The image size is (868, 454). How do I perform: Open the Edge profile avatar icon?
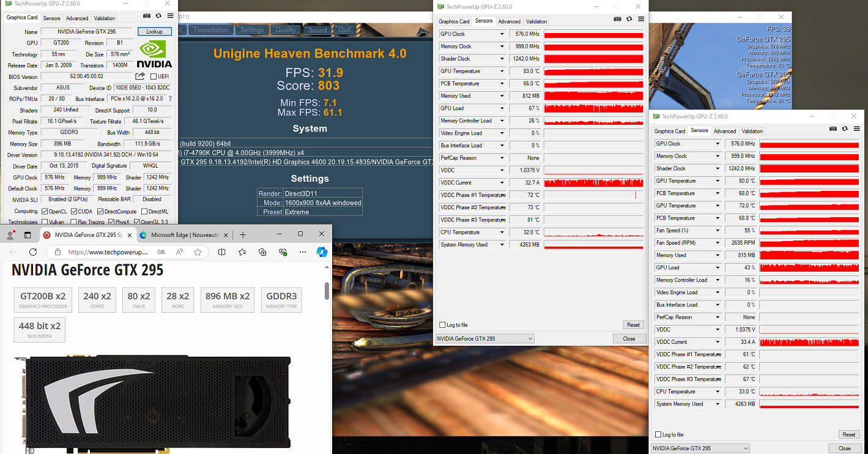tap(11, 234)
